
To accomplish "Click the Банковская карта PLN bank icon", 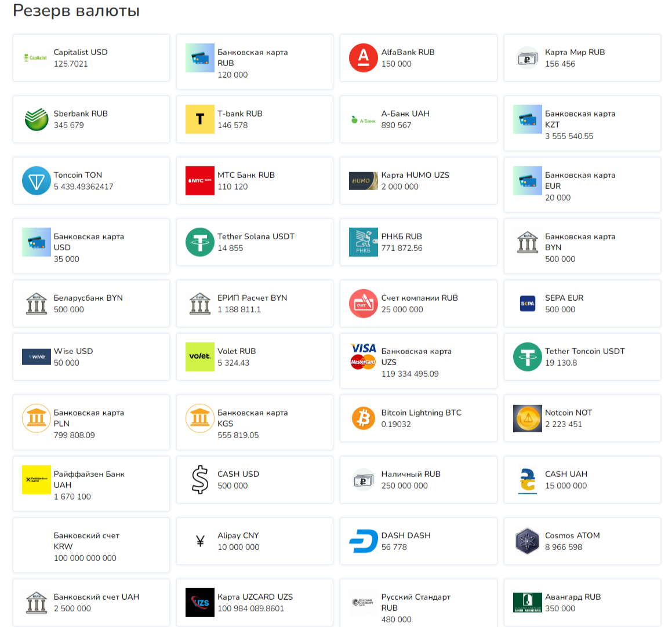I will 37,418.
